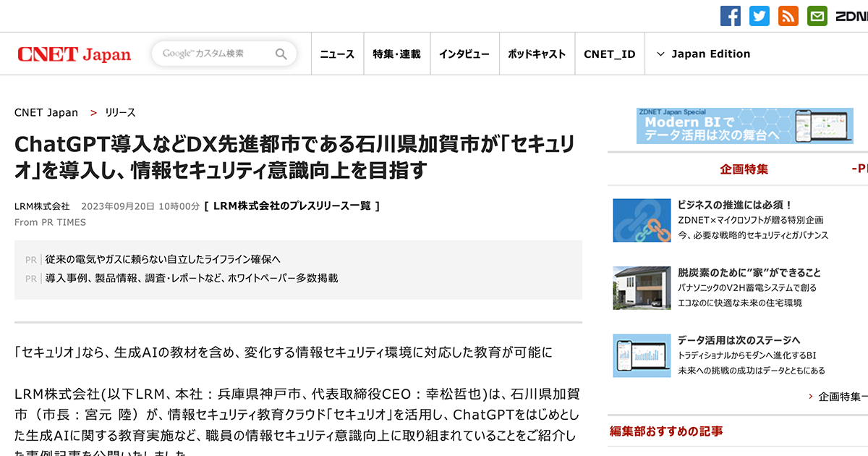
Task: Open the RSS feed icon
Action: pos(788,16)
